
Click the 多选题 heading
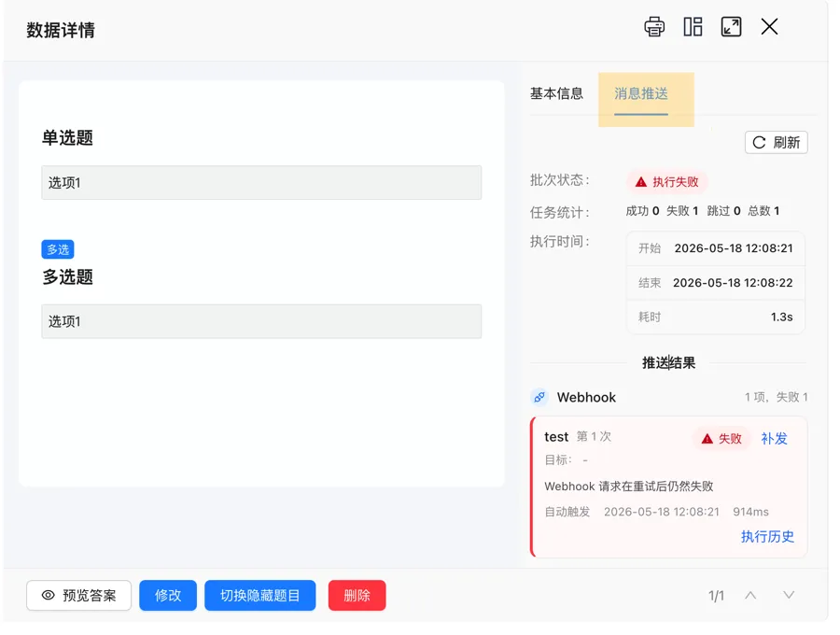click(67, 277)
